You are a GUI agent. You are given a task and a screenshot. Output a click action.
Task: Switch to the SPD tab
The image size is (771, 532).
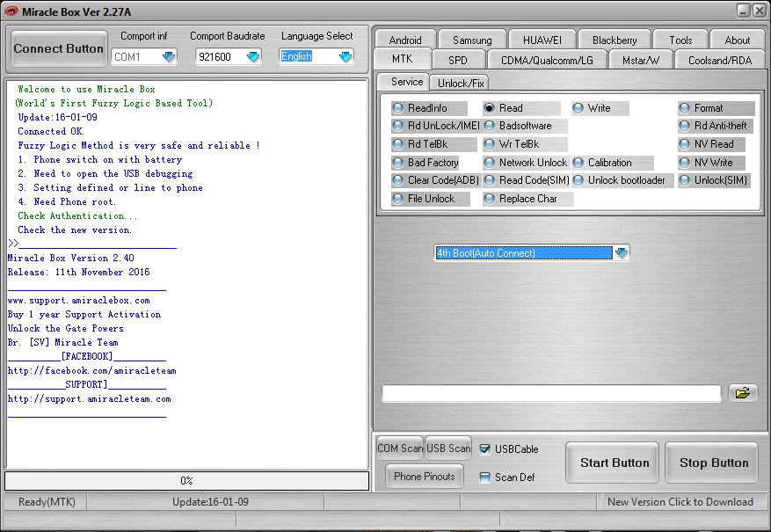[458, 61]
